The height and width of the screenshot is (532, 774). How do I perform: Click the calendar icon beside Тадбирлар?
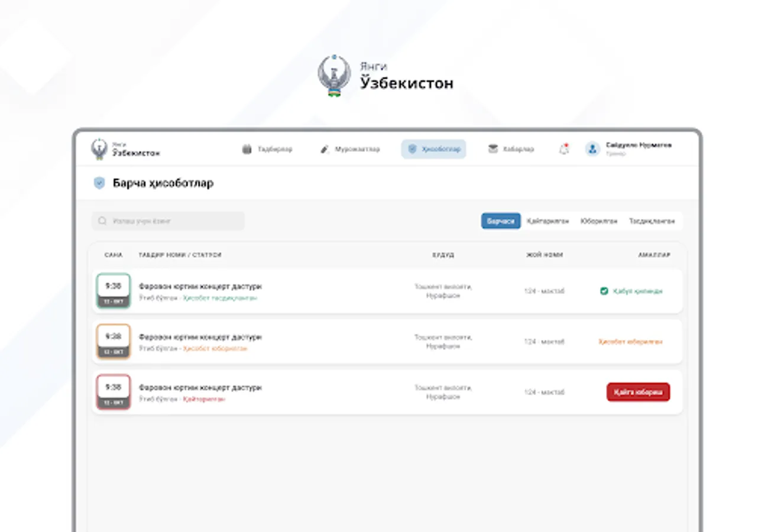247,149
